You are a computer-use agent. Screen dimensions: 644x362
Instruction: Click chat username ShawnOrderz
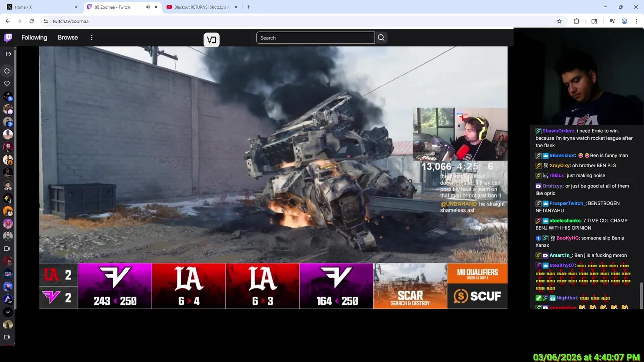coord(558,131)
